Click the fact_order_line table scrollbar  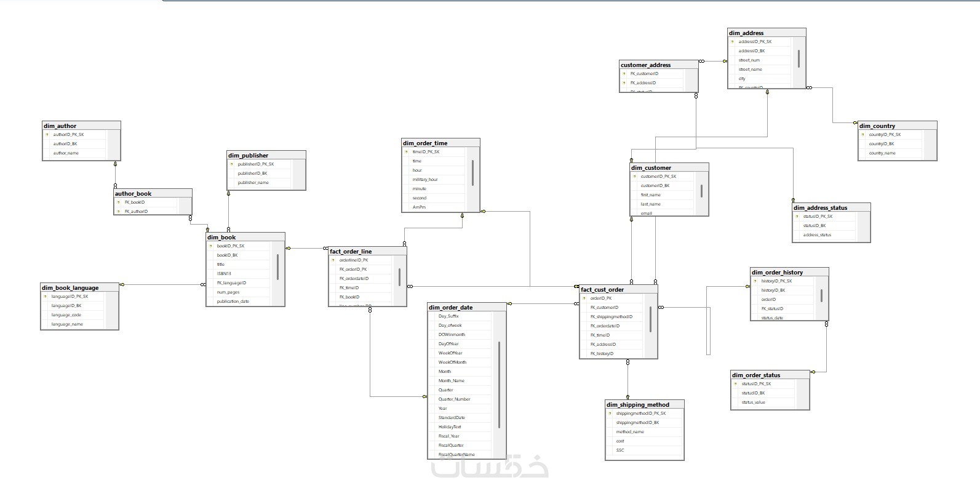[x=400, y=277]
